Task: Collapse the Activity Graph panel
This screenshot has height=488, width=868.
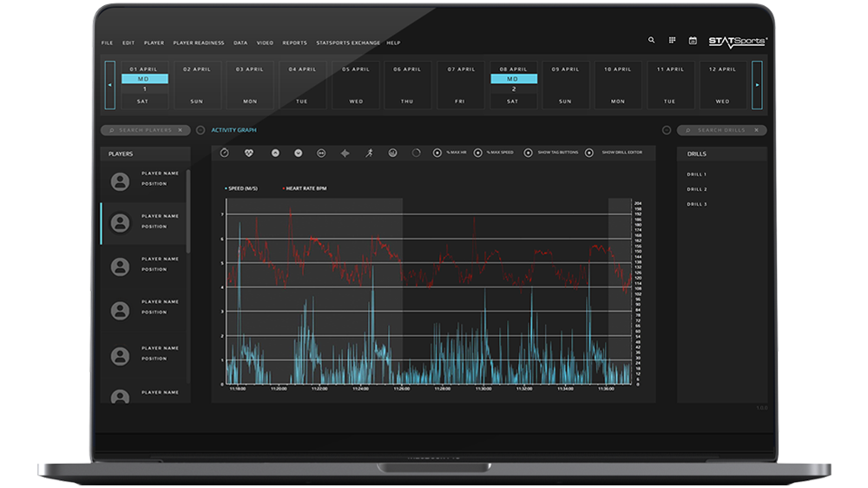Action: coord(201,130)
